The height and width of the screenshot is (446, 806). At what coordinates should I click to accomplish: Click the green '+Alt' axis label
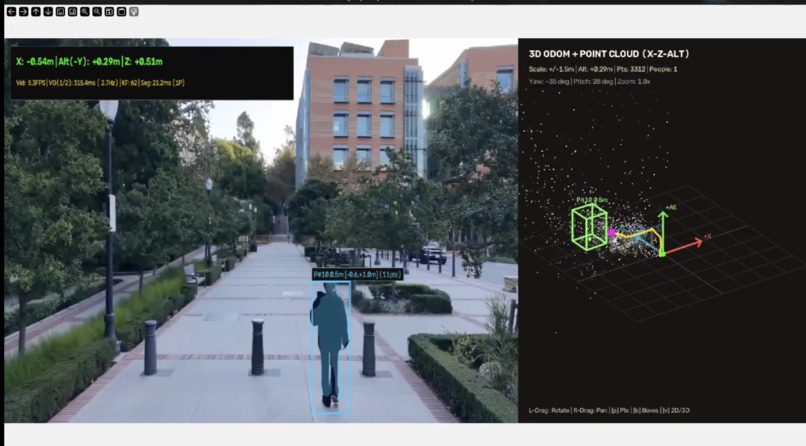point(671,208)
